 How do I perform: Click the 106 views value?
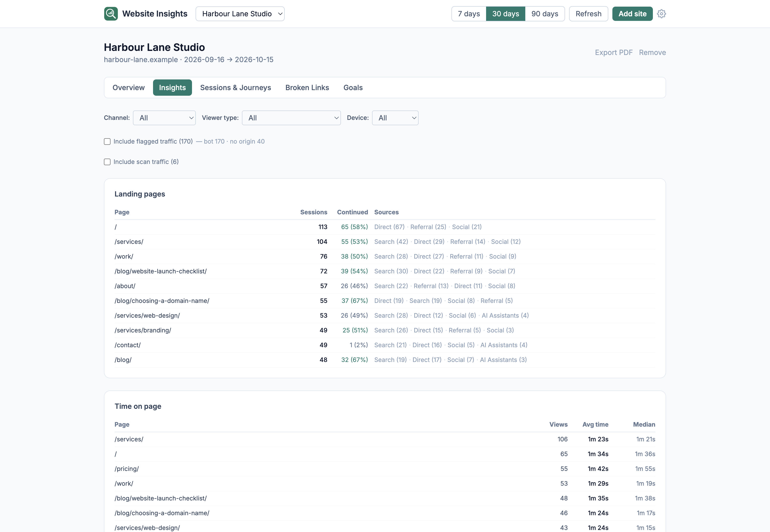pos(562,439)
